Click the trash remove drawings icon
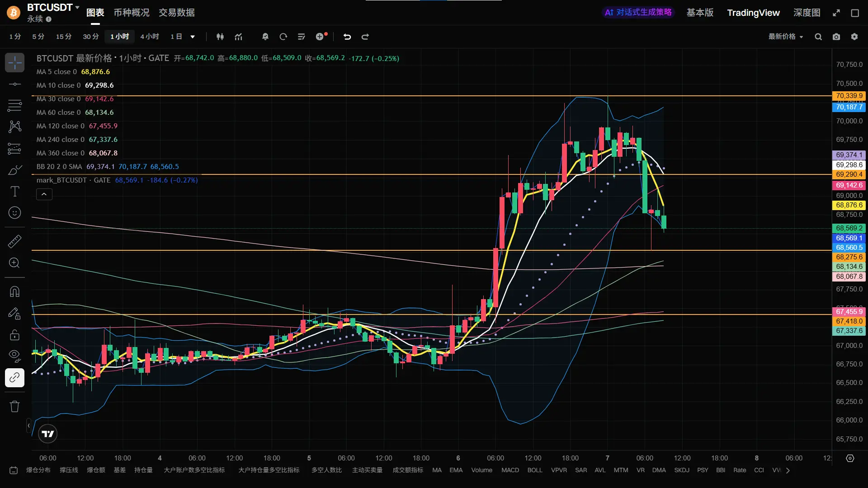This screenshot has height=488, width=868. click(x=14, y=406)
